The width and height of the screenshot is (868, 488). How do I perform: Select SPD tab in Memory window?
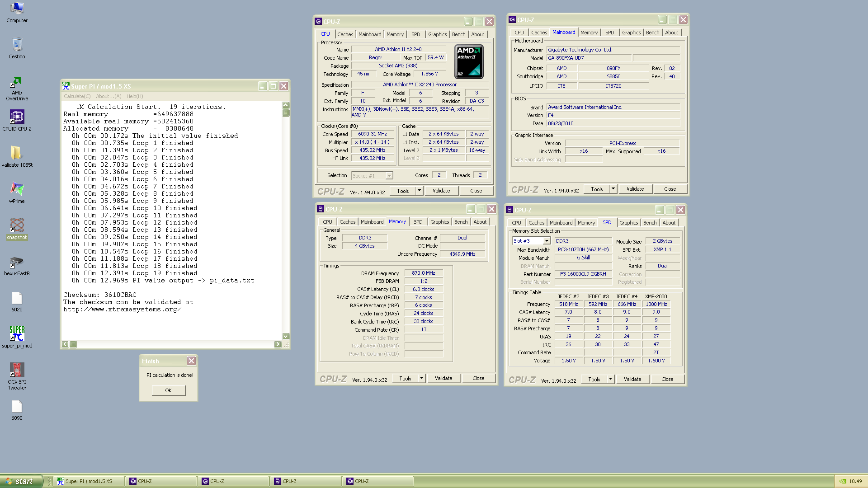418,222
